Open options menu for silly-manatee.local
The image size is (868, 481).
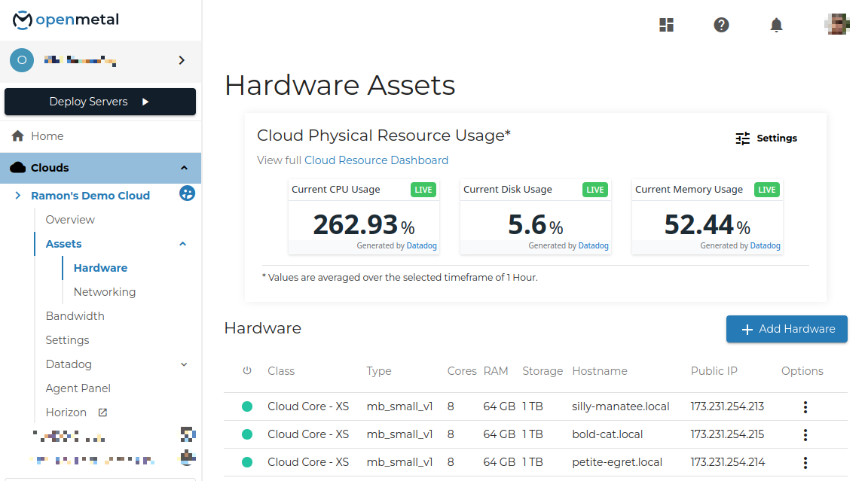pos(805,407)
